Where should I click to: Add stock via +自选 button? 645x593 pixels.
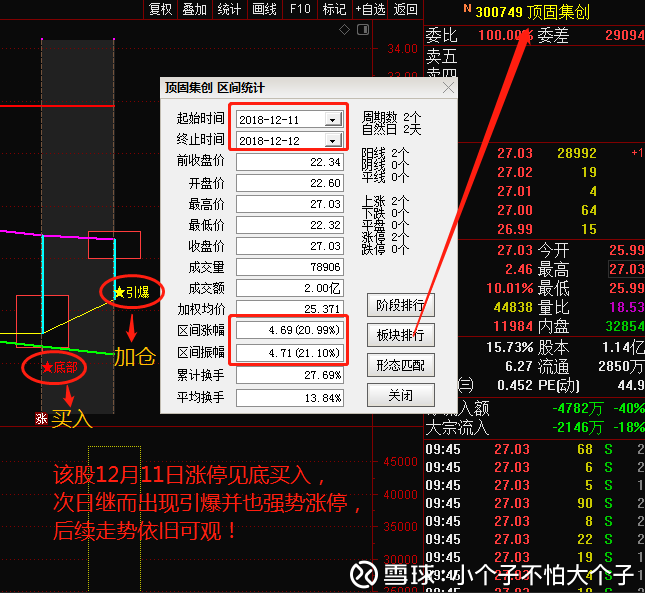[x=370, y=9]
